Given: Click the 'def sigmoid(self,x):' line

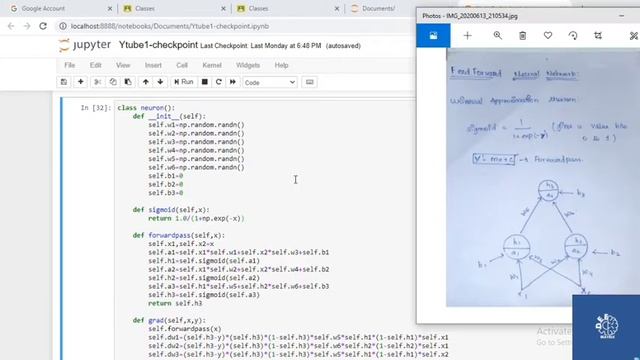Looking at the screenshot, I should click(x=171, y=210).
